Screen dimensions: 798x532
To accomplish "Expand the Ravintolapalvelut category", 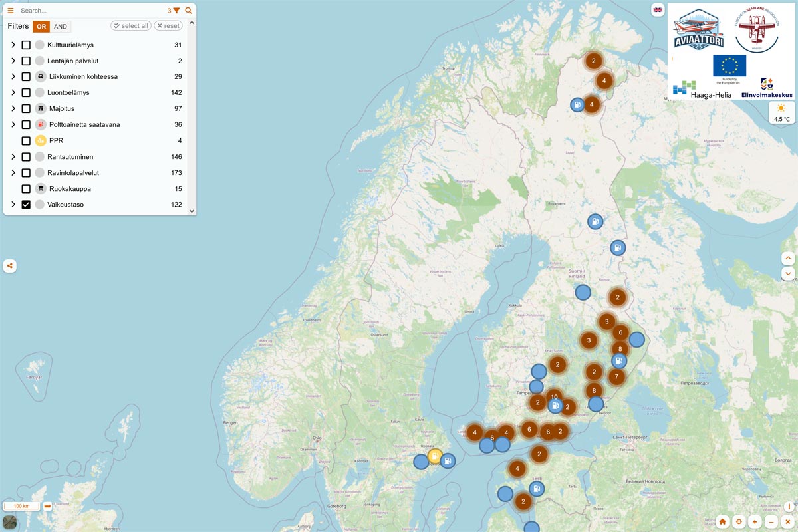I will [x=13, y=173].
